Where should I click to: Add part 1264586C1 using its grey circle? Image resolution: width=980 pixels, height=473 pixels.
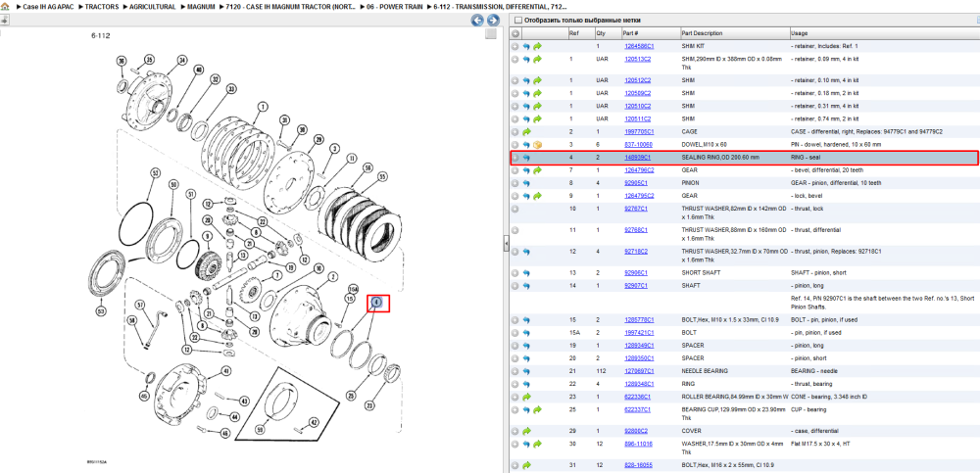[x=515, y=46]
